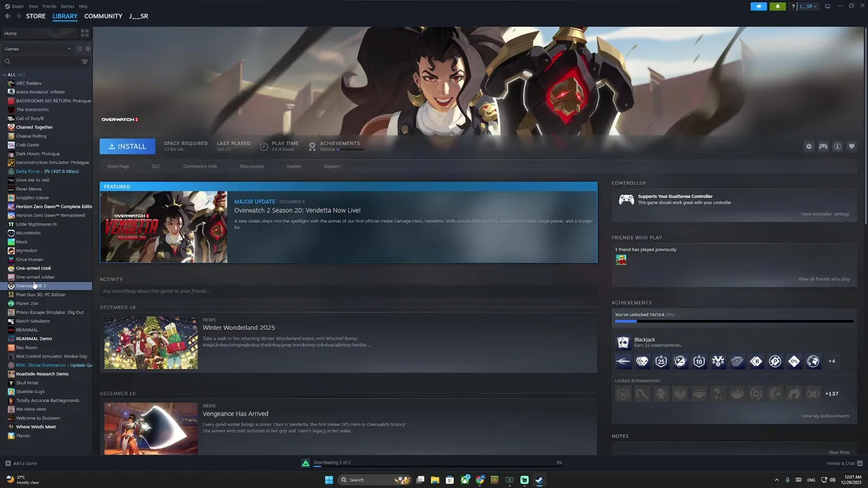Open game info icon for Overwatch 2
The height and width of the screenshot is (488, 868).
[x=837, y=146]
